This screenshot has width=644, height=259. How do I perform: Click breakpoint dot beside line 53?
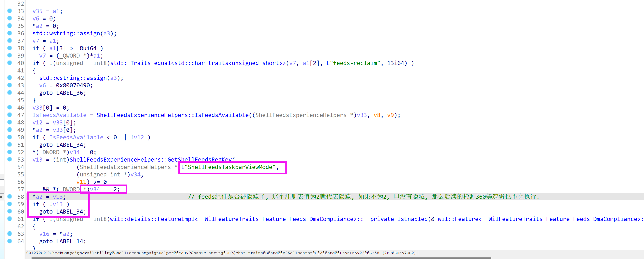point(9,159)
